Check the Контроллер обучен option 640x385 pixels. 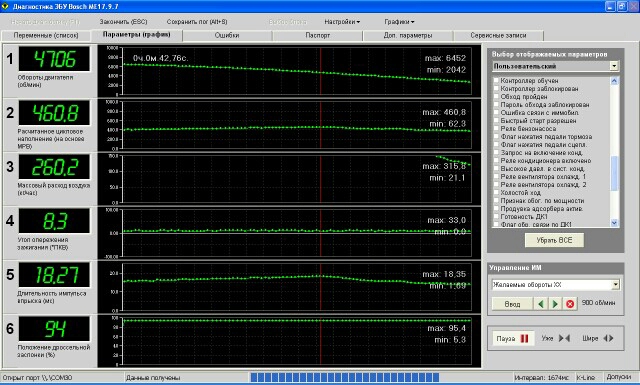point(496,81)
